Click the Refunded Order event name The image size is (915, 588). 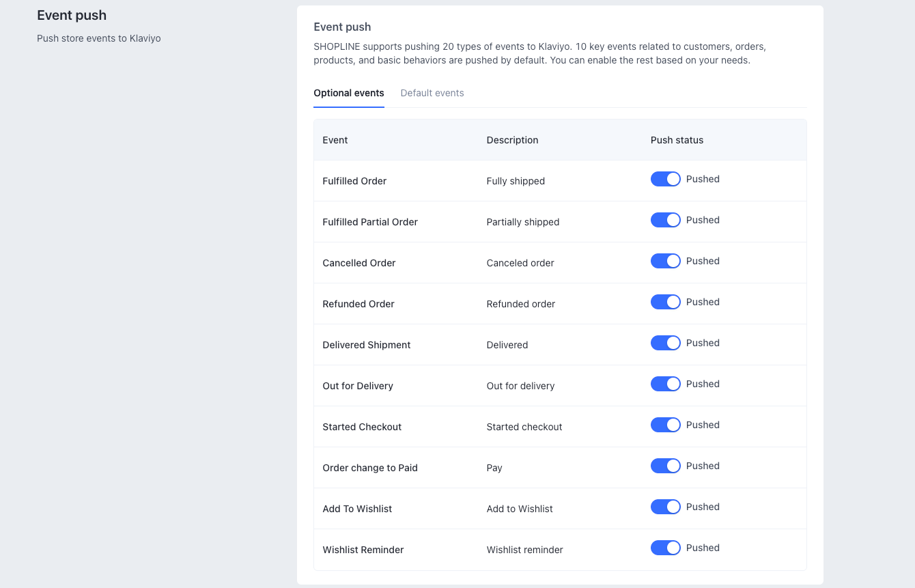tap(358, 304)
